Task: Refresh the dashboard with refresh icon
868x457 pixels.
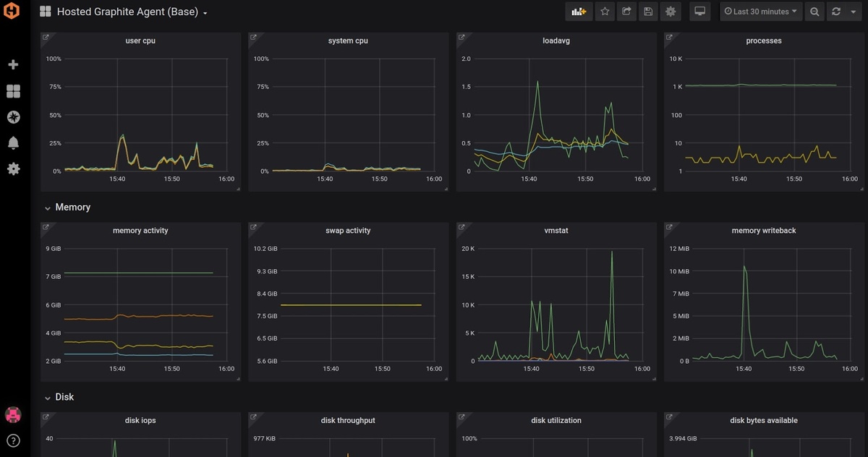Action: [837, 12]
